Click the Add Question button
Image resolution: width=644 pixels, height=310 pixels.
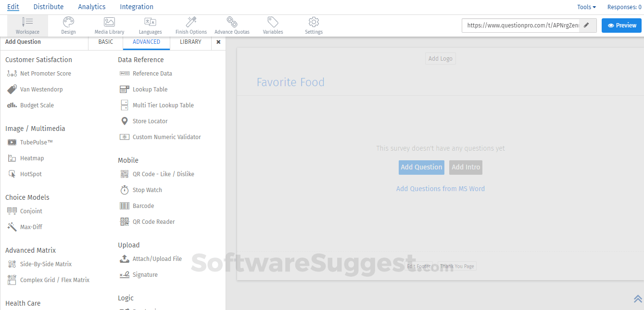[x=421, y=168]
